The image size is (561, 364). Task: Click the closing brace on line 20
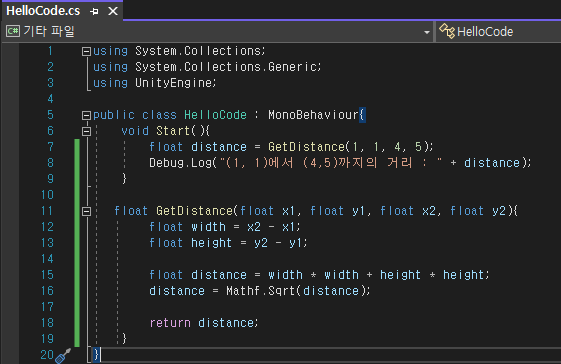pyautogui.click(x=96, y=355)
